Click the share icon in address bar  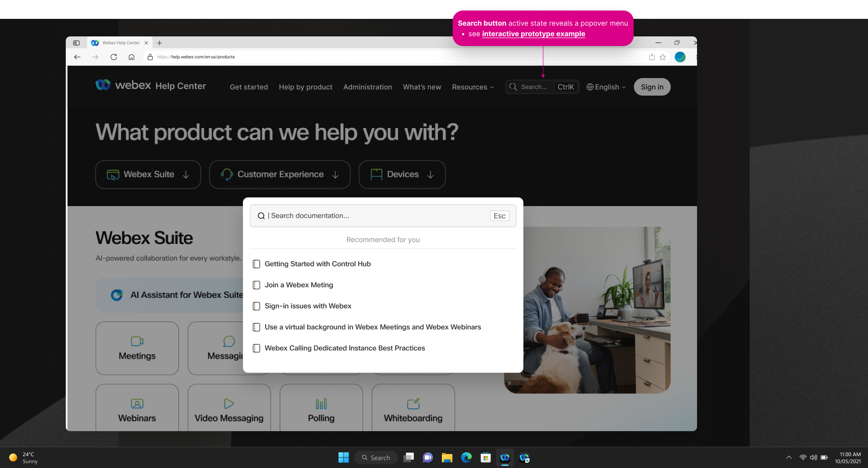(652, 57)
